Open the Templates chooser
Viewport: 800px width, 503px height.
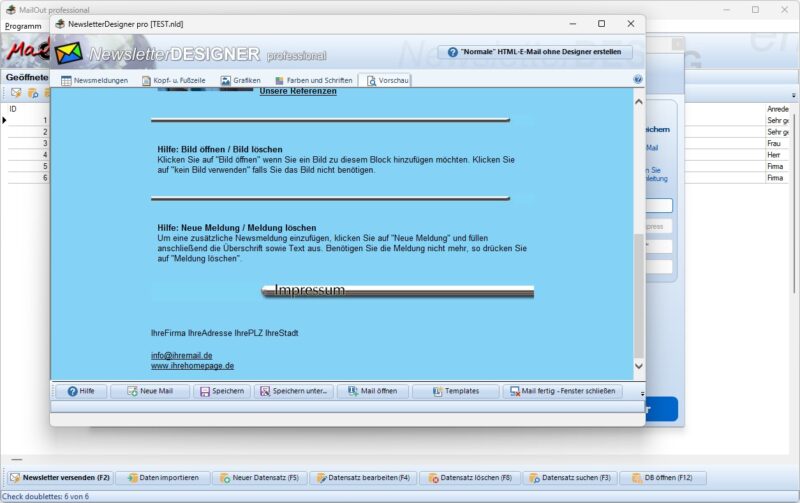(455, 391)
